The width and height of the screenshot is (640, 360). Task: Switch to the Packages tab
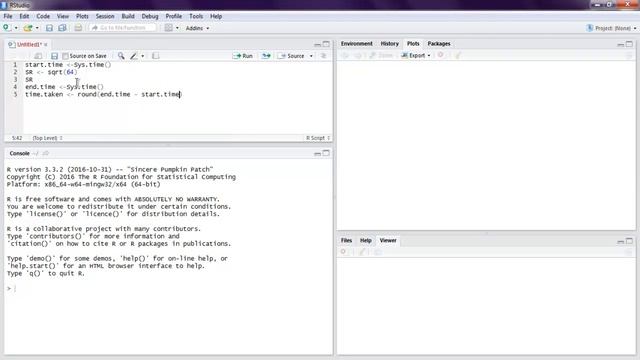pos(439,44)
